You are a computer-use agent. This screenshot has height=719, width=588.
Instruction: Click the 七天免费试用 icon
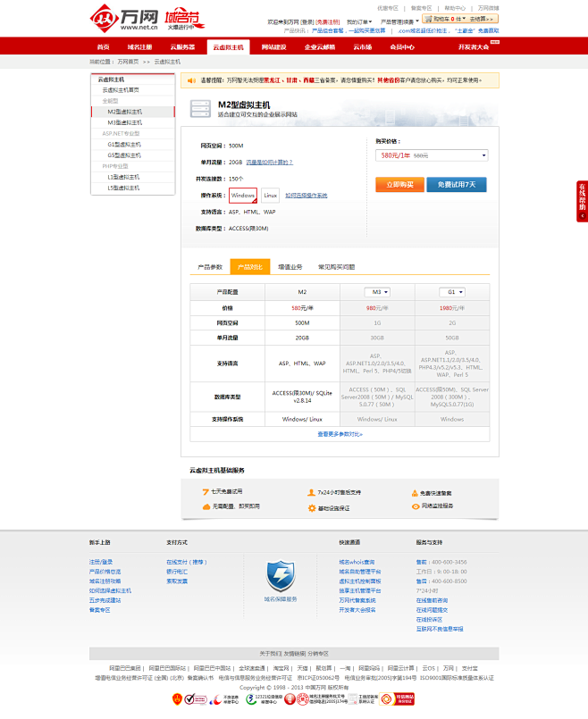tap(206, 492)
